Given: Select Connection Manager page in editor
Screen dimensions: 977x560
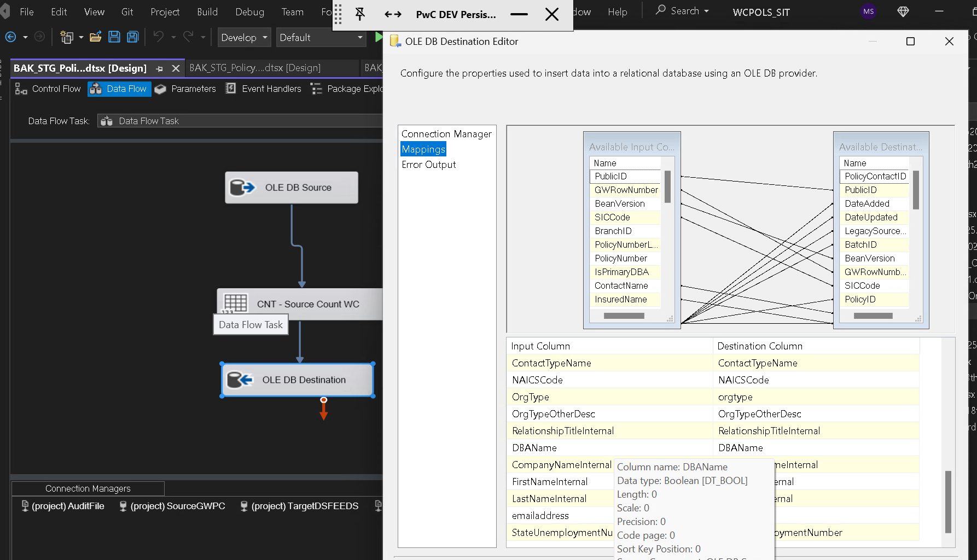Looking at the screenshot, I should coord(446,134).
